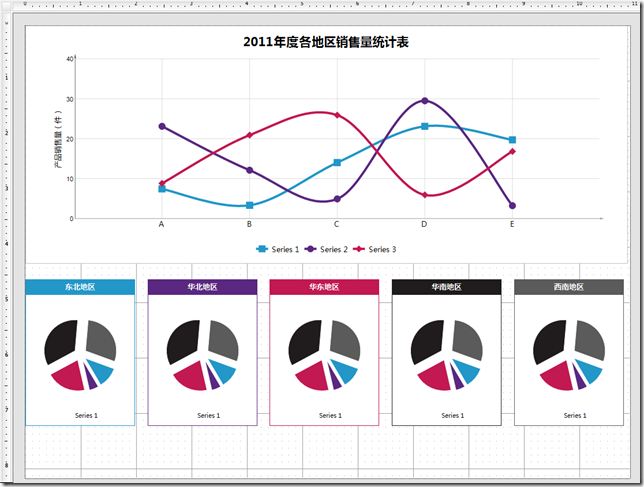
Task: Click the Series 3 legend entry
Action: point(375,249)
